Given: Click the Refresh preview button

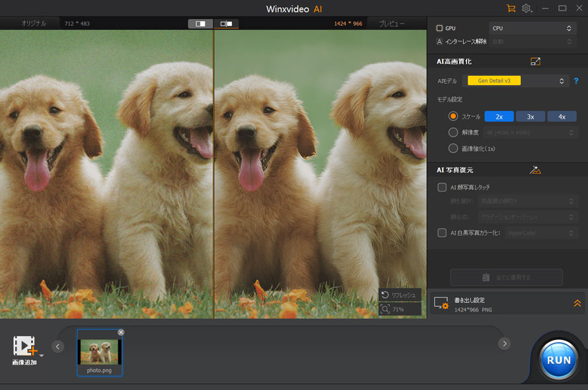Looking at the screenshot, I should coord(400,295).
